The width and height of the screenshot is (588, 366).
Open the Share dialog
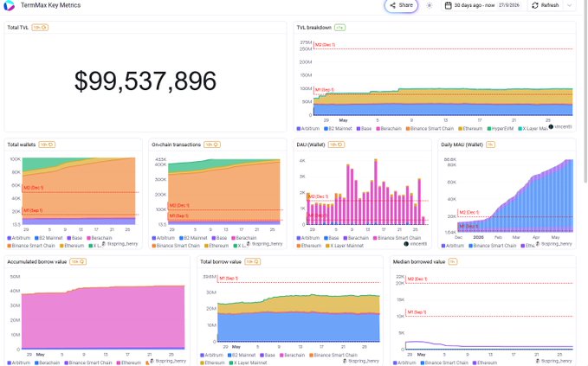(401, 5)
